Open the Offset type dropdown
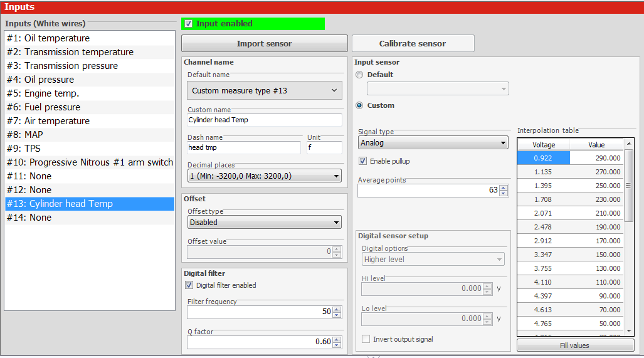This screenshot has width=644, height=358. (x=265, y=222)
